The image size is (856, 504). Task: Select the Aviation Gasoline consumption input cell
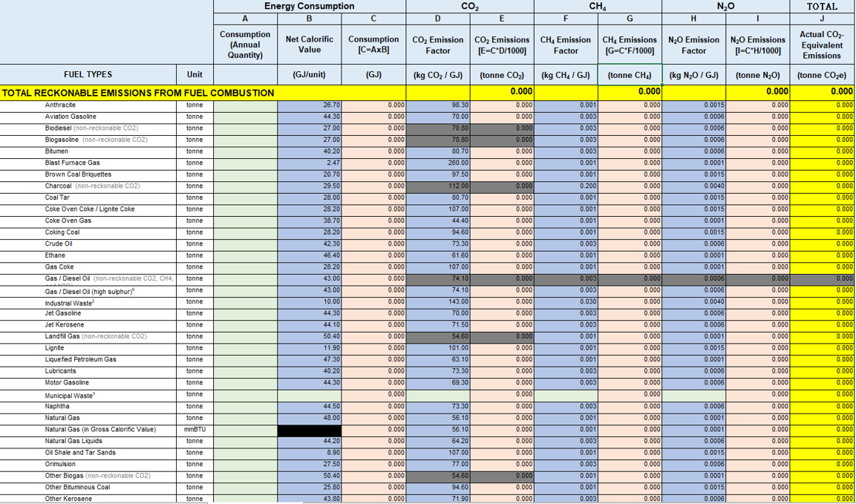(x=245, y=117)
